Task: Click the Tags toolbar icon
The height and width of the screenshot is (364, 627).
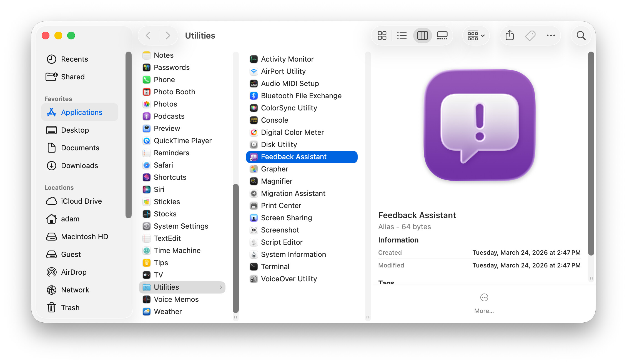Action: 530,36
